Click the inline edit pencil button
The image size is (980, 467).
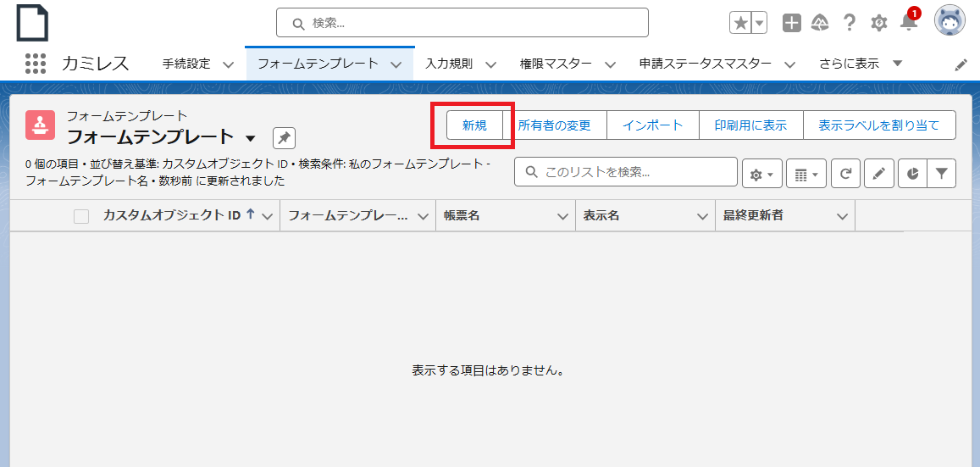878,175
